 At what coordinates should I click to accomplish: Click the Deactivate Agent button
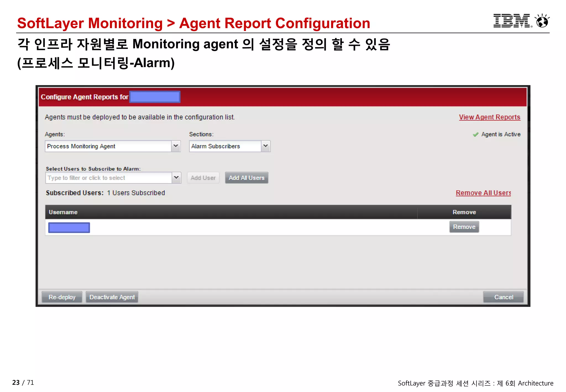pyautogui.click(x=112, y=297)
